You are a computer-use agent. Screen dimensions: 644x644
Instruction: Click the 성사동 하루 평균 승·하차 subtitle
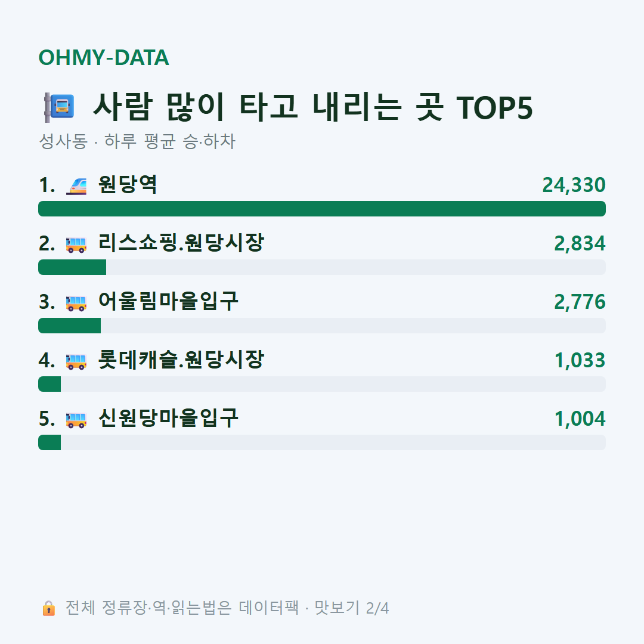pyautogui.click(x=137, y=141)
